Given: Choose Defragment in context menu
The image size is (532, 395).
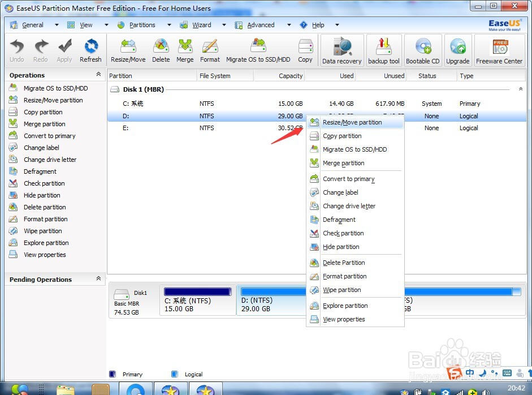Looking at the screenshot, I should [355, 220].
